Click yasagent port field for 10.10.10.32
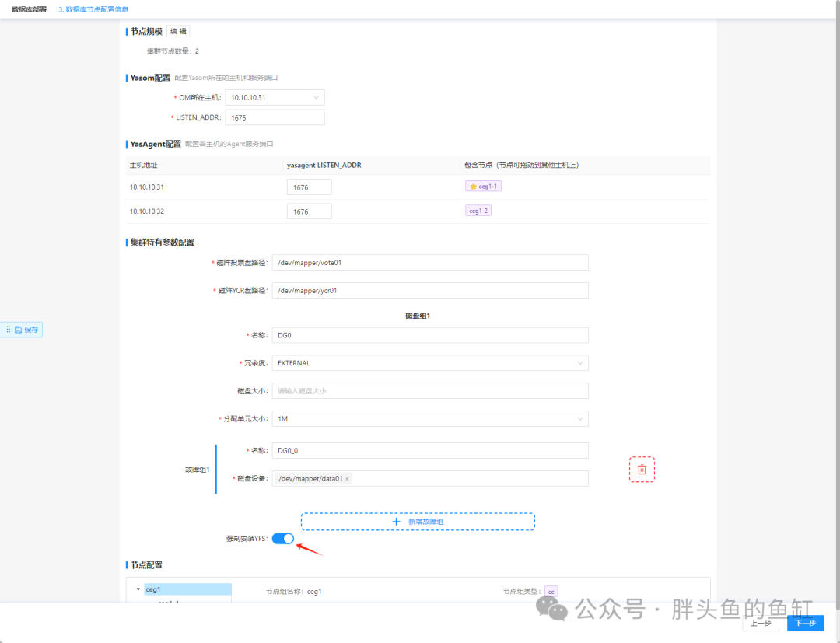 click(x=309, y=211)
